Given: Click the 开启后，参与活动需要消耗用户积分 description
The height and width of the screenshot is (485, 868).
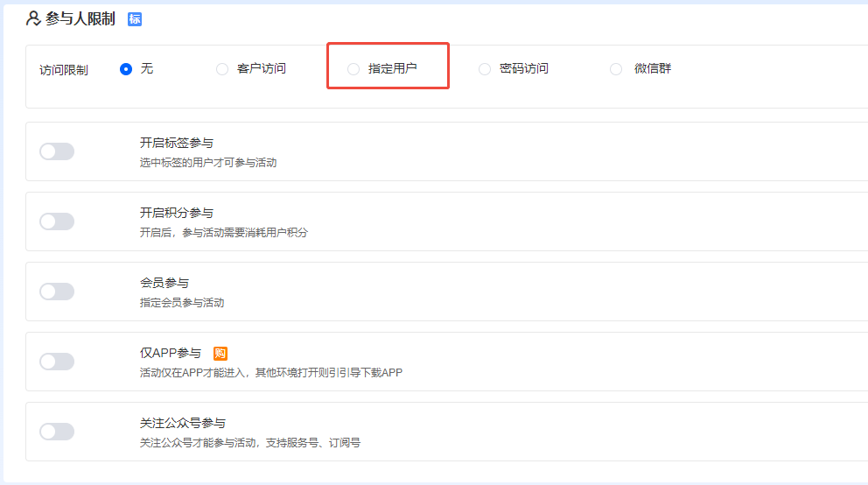Looking at the screenshot, I should point(224,233).
